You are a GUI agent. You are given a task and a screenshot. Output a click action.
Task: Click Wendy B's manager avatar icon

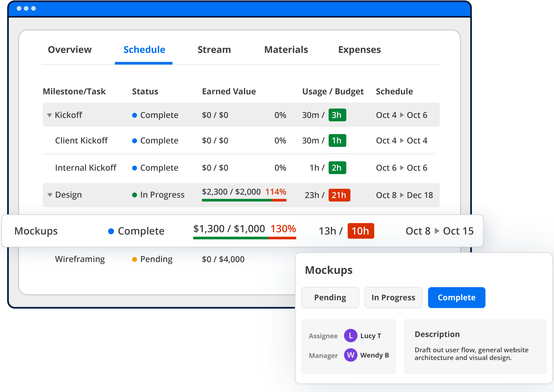350,355
